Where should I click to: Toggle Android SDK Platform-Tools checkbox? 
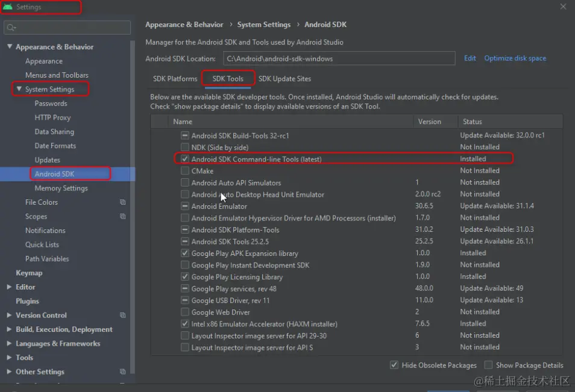click(185, 229)
